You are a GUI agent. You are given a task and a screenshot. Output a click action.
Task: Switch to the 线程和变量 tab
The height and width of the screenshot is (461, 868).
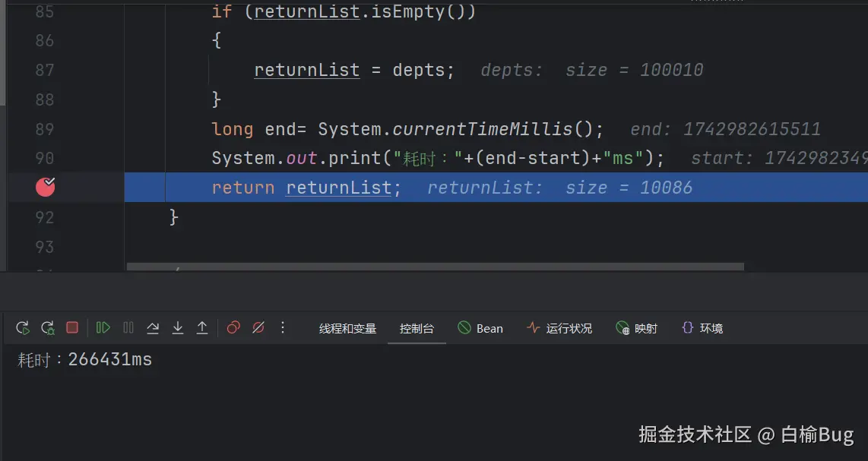347,327
